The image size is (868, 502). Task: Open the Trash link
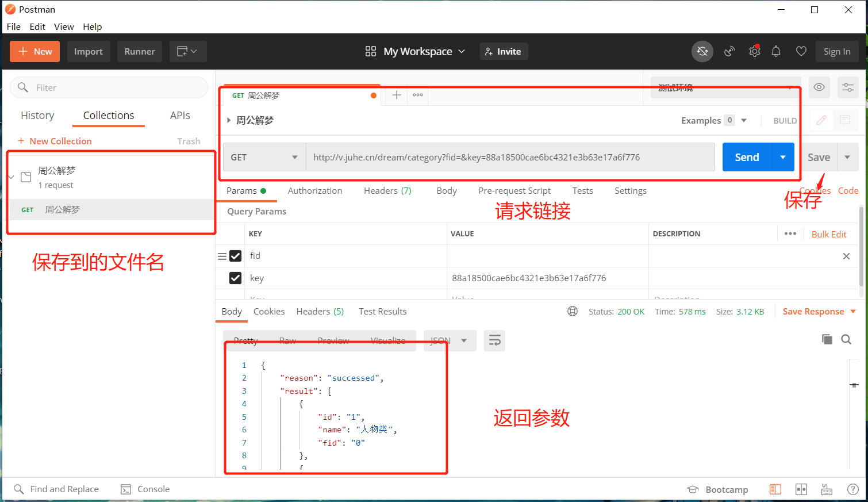click(x=189, y=141)
